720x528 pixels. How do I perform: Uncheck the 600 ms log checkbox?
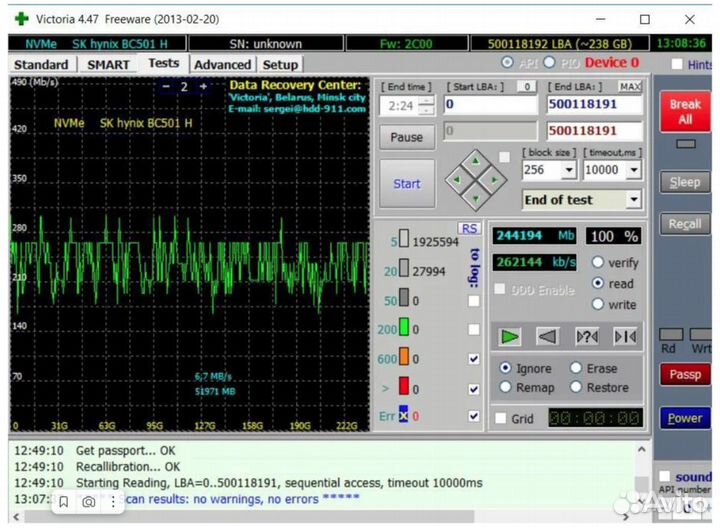[x=473, y=359]
